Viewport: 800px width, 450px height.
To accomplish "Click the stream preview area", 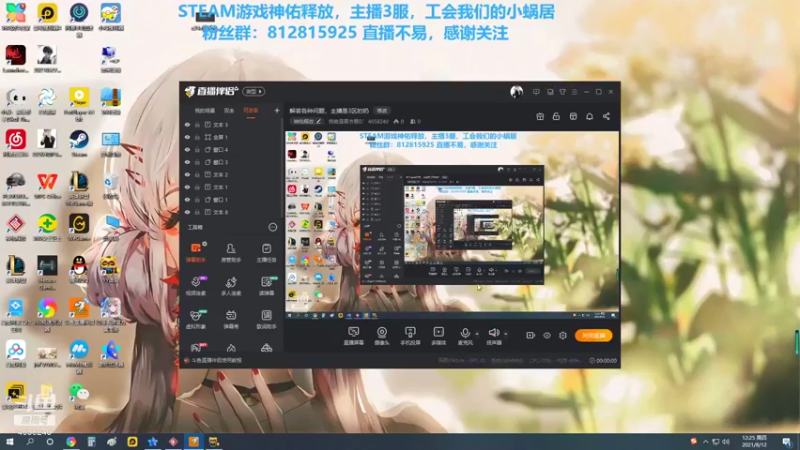I will click(x=452, y=225).
